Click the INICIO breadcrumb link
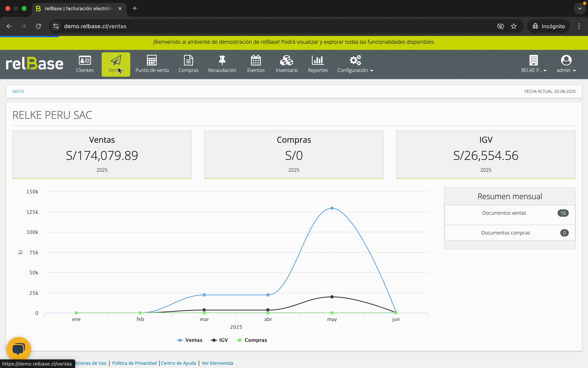Image resolution: width=588 pixels, height=368 pixels. 18,91
